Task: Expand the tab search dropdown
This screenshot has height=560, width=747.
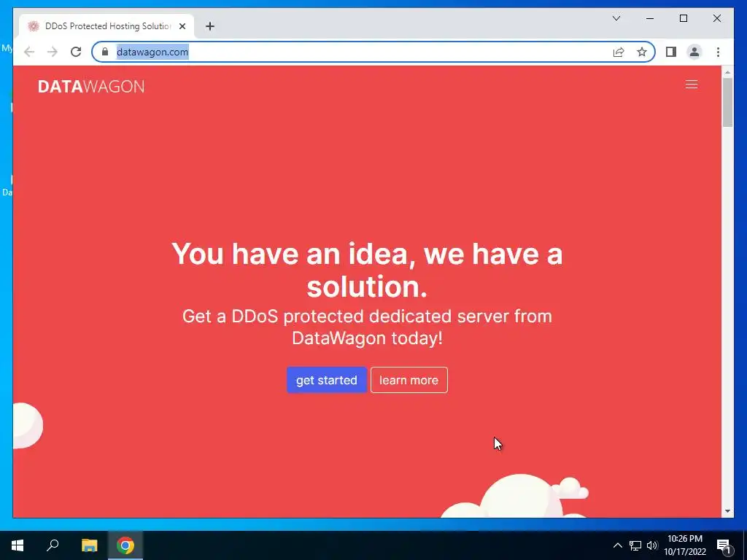Action: coord(616,18)
